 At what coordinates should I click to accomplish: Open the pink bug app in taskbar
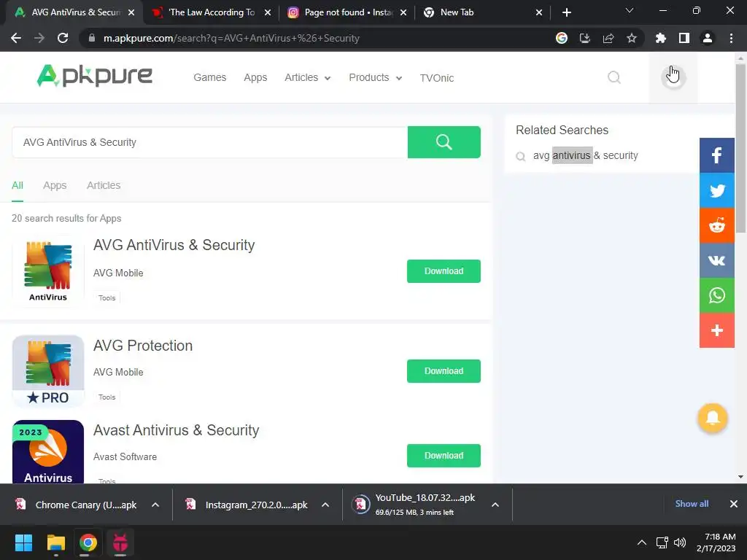[x=120, y=542]
